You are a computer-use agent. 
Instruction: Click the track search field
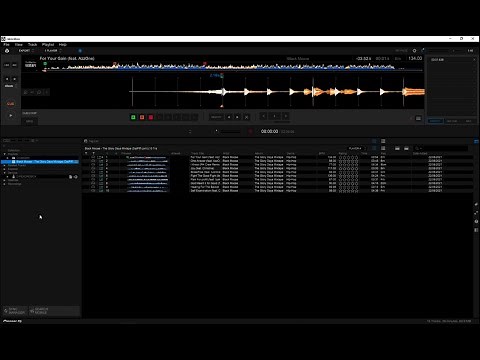tap(441, 148)
